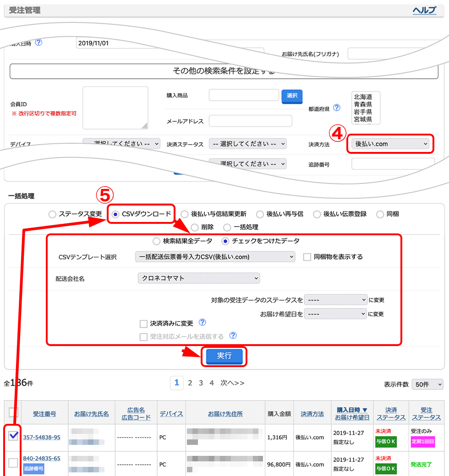
Task: Go to page 4 of results
Action: 212,383
